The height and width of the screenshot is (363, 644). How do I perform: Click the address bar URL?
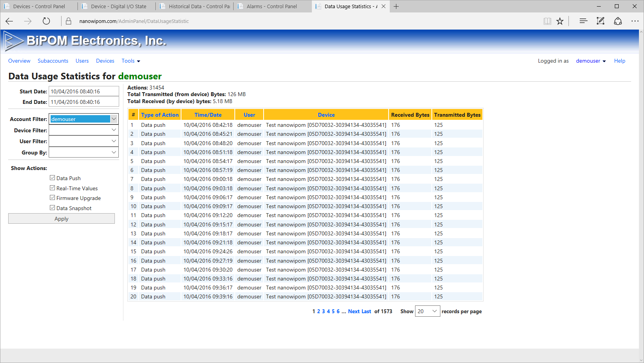134,21
